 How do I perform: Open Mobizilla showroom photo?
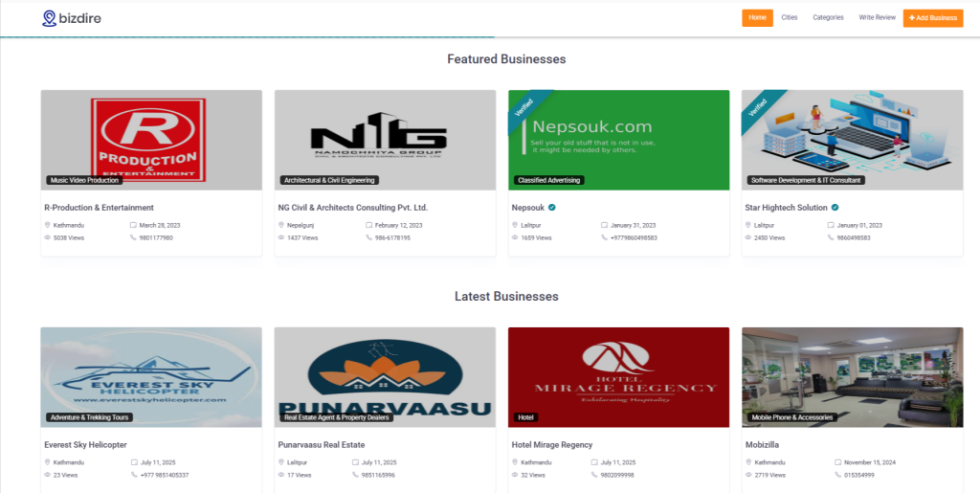pyautogui.click(x=853, y=377)
